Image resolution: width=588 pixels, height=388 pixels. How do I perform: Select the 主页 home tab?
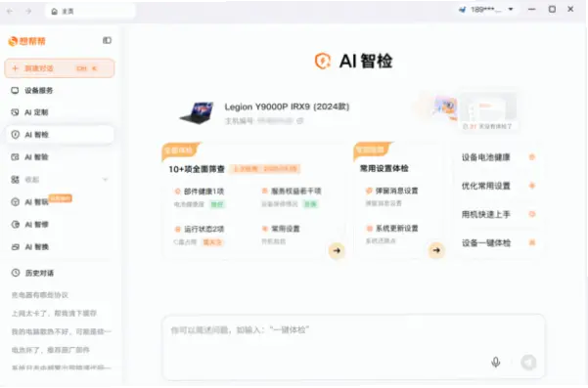[90, 11]
